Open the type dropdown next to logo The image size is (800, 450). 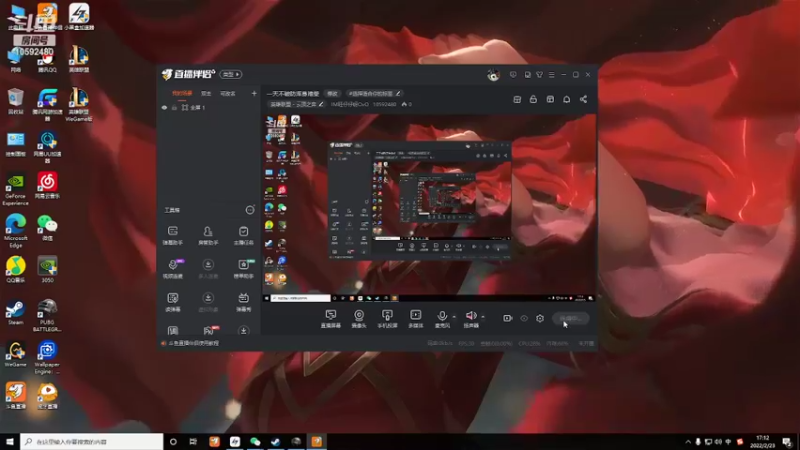pos(231,74)
